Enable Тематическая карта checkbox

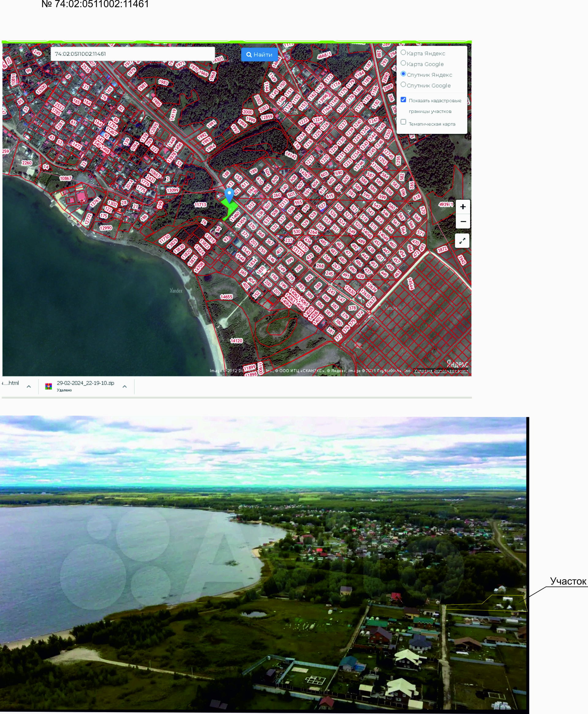point(403,122)
